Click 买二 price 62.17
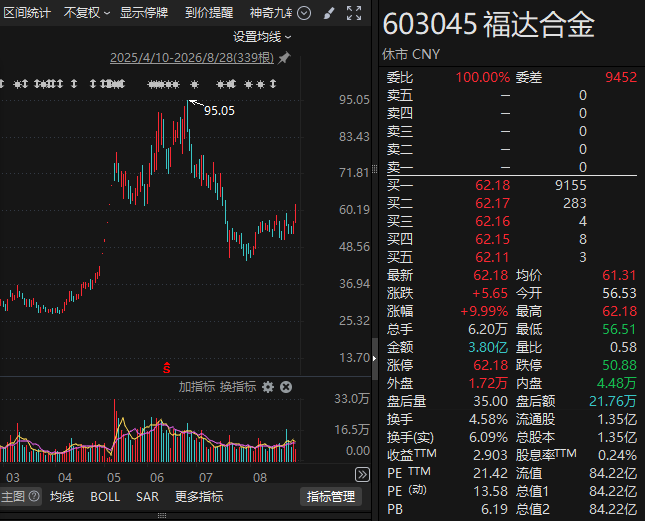This screenshot has height=521, width=645. 492,204
